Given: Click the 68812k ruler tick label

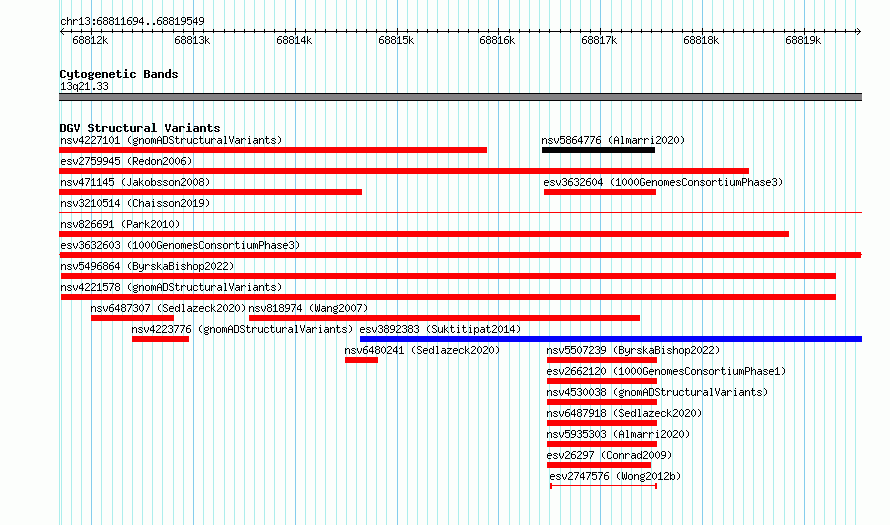Looking at the screenshot, I should pyautogui.click(x=90, y=41).
